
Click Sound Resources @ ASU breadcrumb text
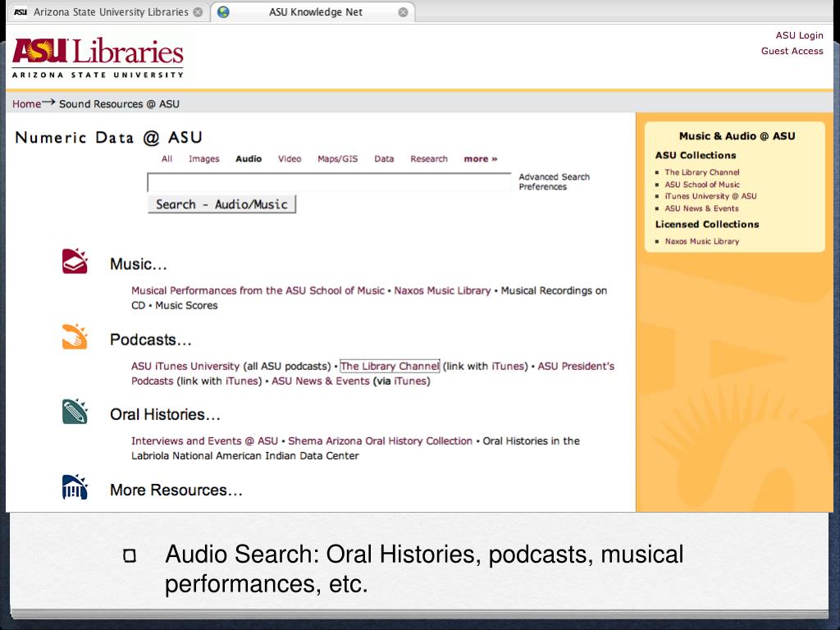tap(119, 104)
